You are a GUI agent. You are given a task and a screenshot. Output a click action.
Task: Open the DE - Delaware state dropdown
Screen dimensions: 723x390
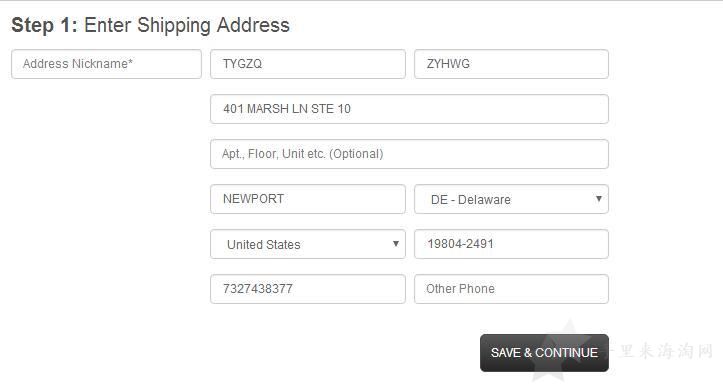point(511,199)
